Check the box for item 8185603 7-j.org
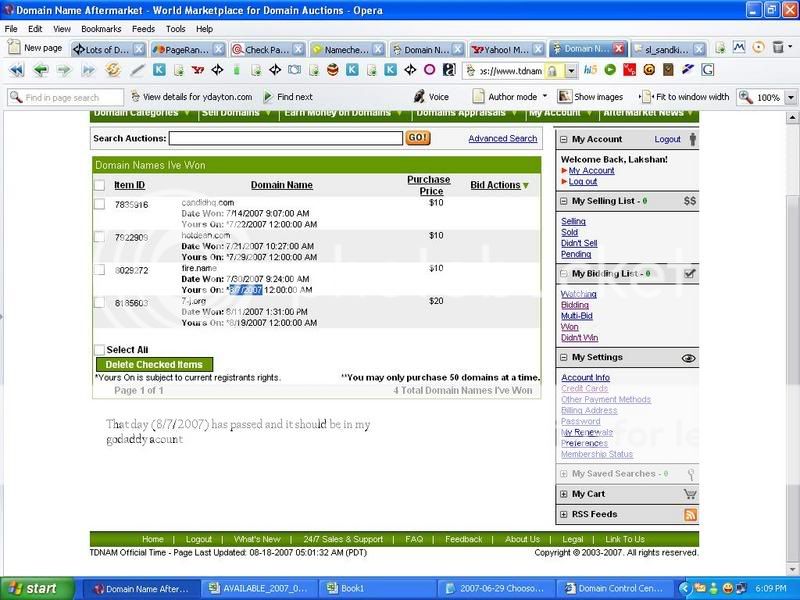This screenshot has width=800, height=600. tap(99, 303)
